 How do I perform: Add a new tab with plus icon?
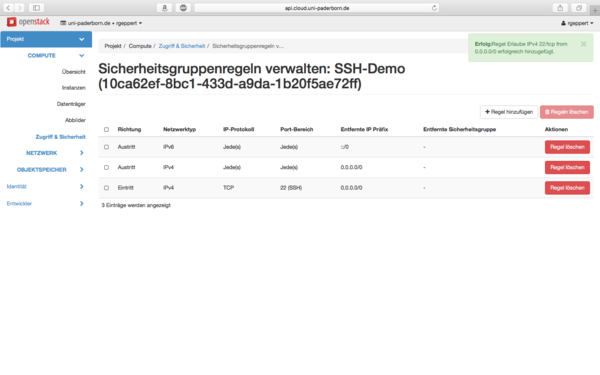click(x=595, y=10)
